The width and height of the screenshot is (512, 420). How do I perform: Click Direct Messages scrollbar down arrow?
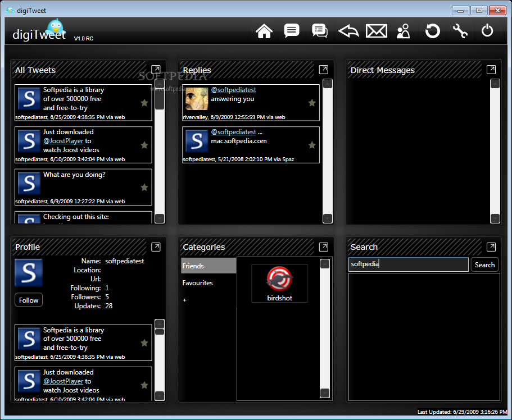point(495,218)
